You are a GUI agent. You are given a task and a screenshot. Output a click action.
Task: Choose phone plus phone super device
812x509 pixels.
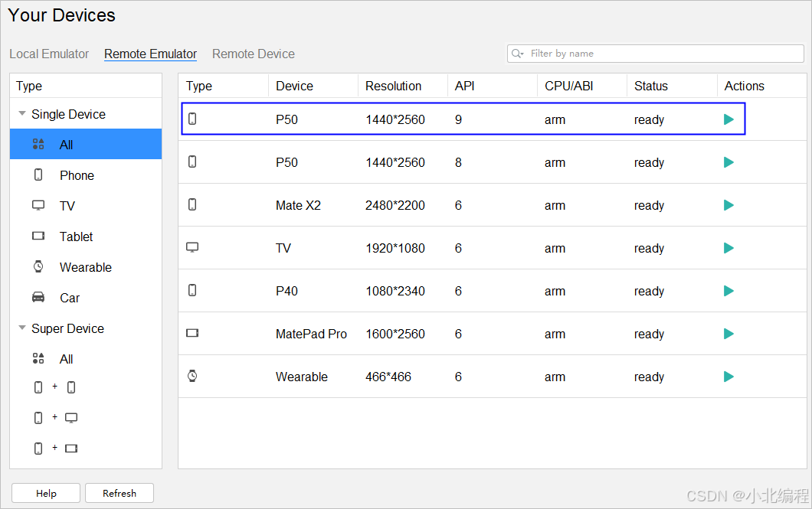coord(55,387)
